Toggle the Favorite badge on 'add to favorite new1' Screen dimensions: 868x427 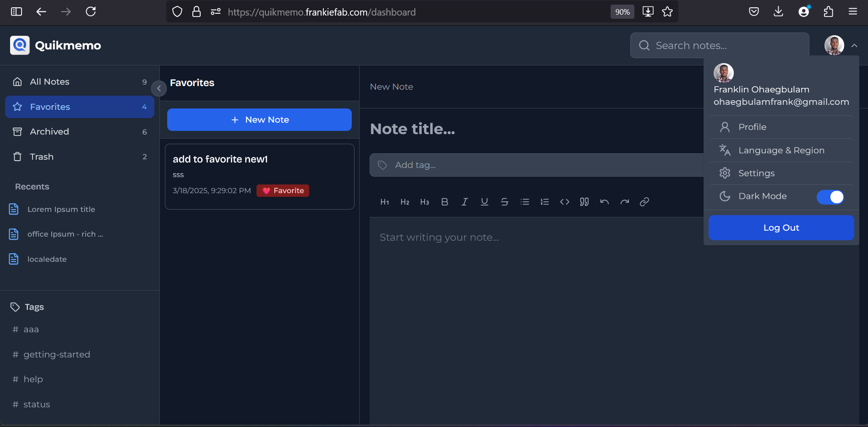[283, 190]
